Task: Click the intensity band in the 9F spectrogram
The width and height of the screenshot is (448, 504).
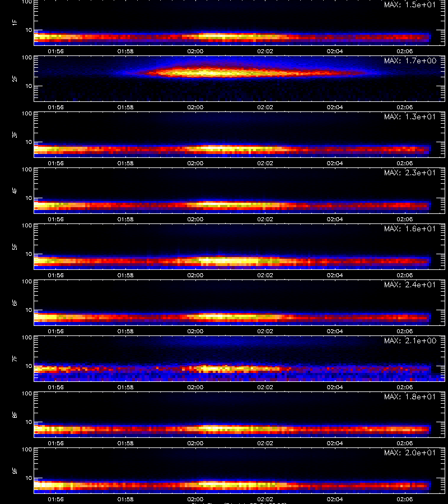Action: 232,485
